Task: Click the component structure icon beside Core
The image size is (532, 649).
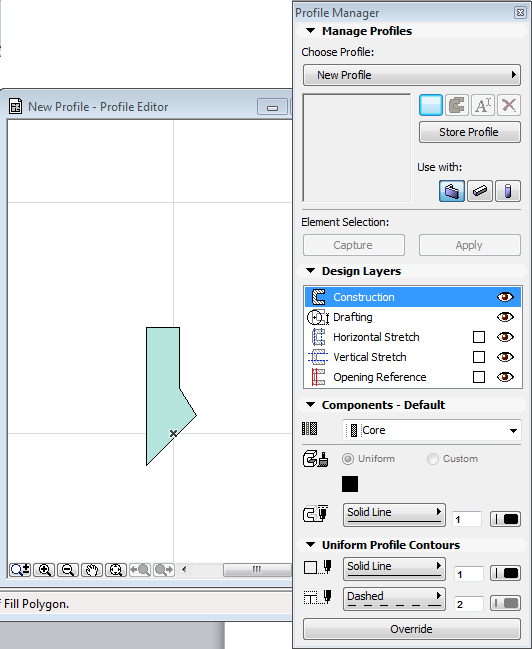Action: 309,429
